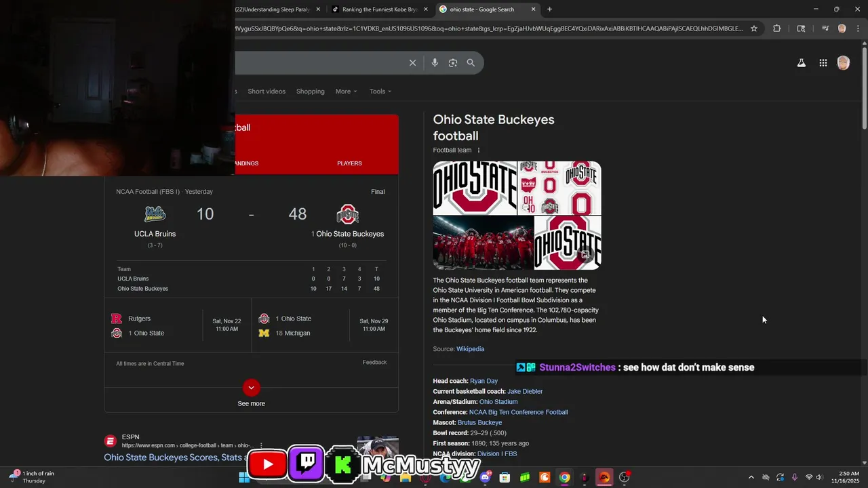
Task: Open the Ohio State vs Michigan game
Action: tap(325, 326)
